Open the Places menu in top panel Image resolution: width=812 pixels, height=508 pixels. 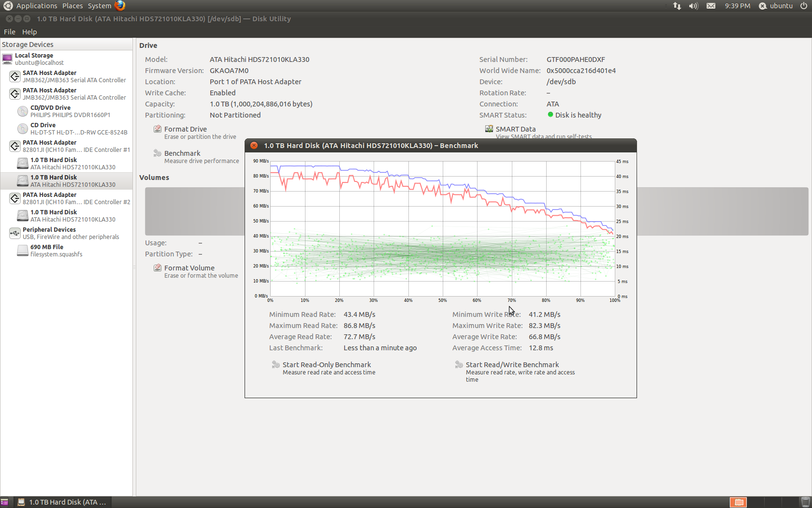[x=72, y=6]
